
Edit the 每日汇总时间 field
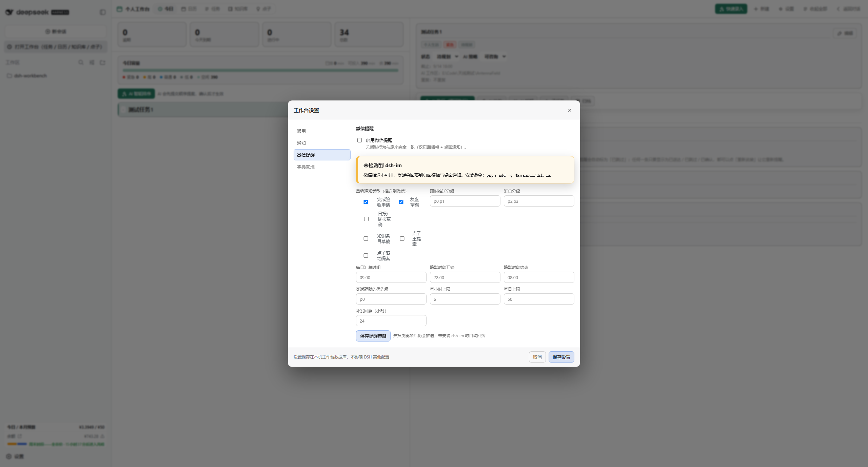391,277
